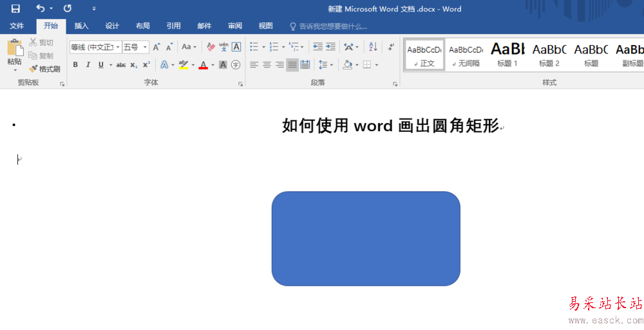Decrease paragraph indent
Screen dimensions: 644x330
pyautogui.click(x=317, y=47)
